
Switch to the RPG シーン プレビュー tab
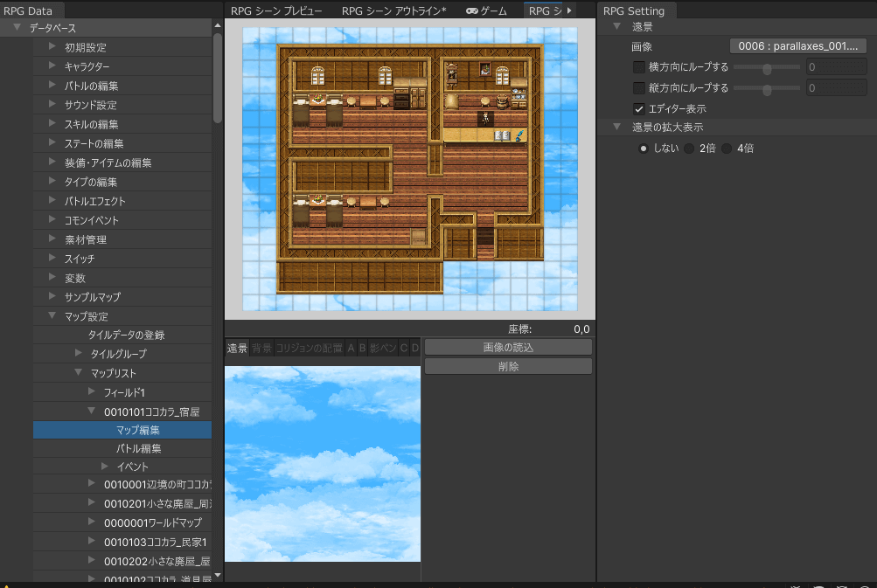[276, 11]
